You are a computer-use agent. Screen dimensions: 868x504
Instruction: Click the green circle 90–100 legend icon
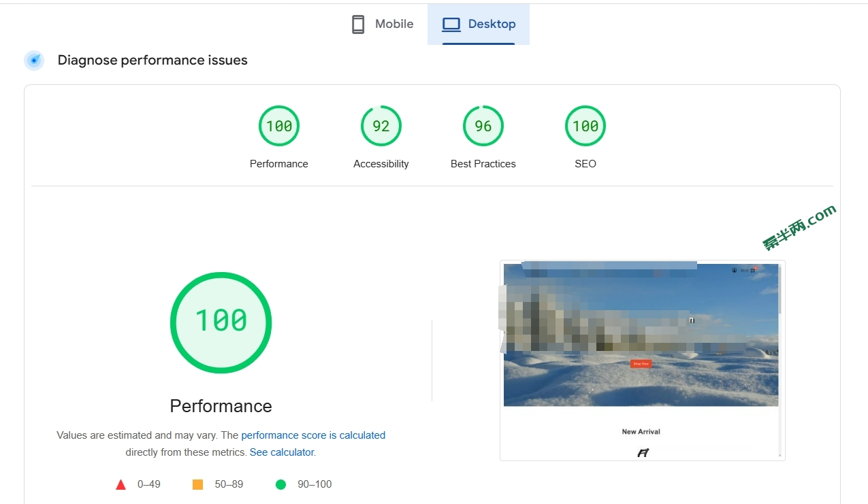click(280, 485)
